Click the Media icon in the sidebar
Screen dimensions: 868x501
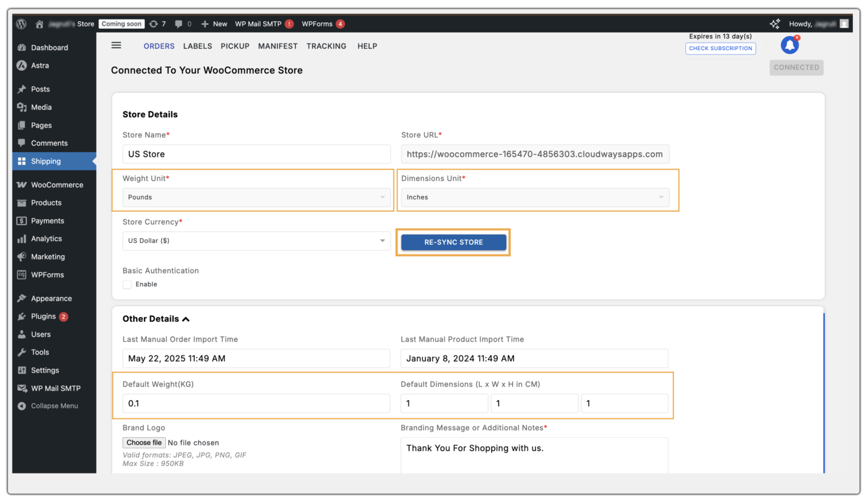click(22, 107)
